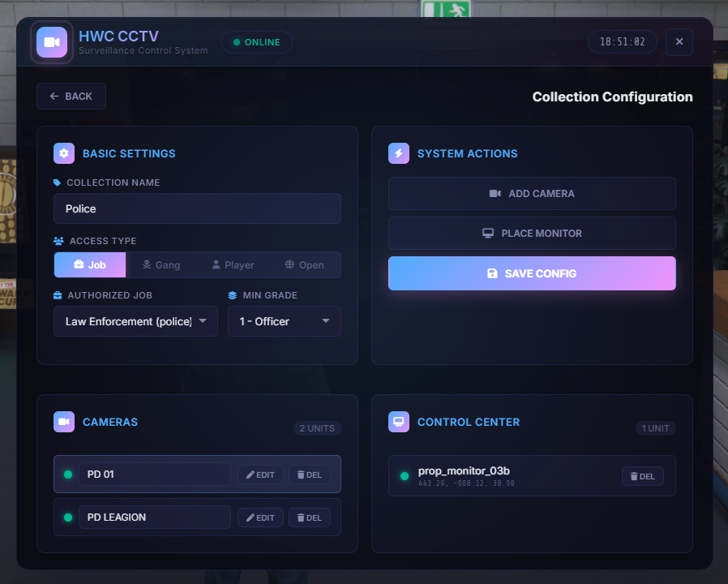Click the HWC CCTV camera logo icon
The image size is (728, 584).
(x=52, y=42)
